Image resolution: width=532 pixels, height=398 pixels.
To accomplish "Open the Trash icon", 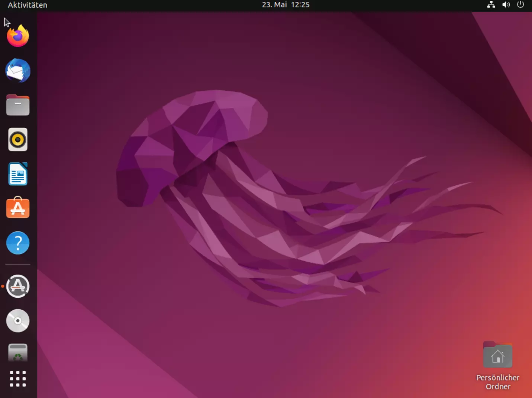I will coord(18,353).
